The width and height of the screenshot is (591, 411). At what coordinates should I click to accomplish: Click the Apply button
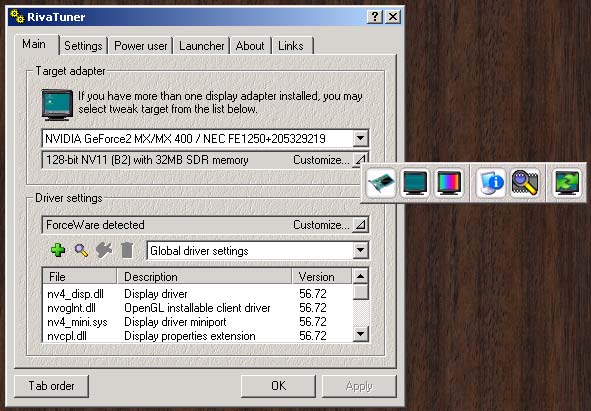pos(359,386)
